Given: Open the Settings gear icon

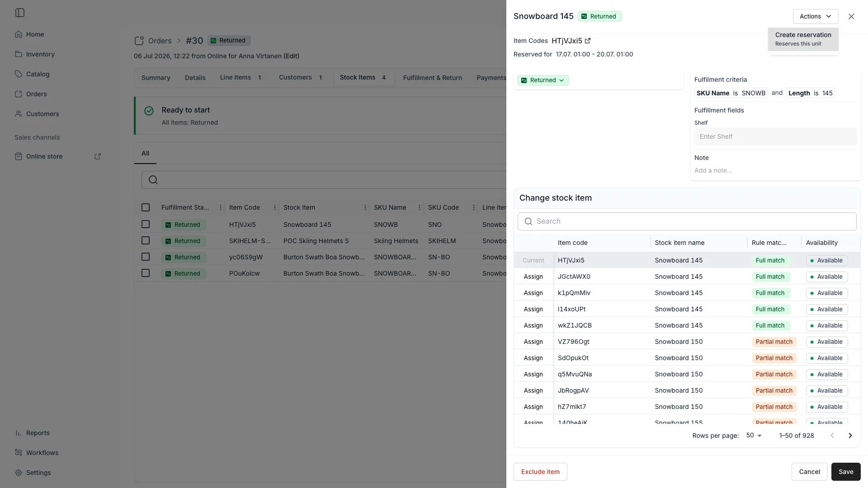Looking at the screenshot, I should point(19,473).
